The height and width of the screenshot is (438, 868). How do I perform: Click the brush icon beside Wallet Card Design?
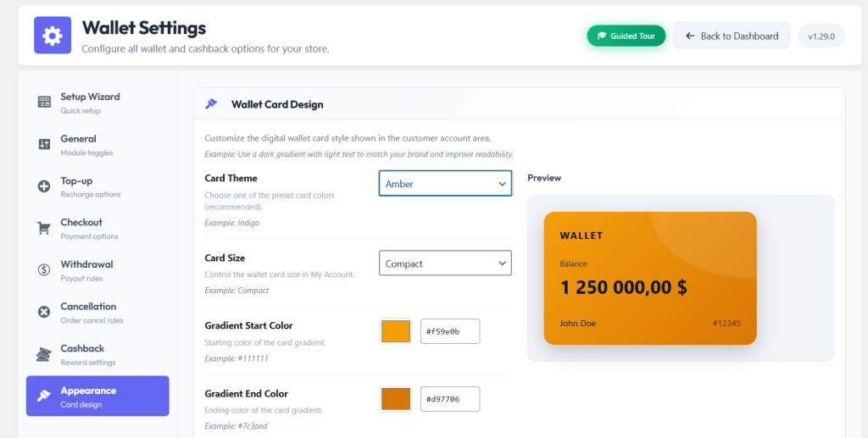point(211,104)
